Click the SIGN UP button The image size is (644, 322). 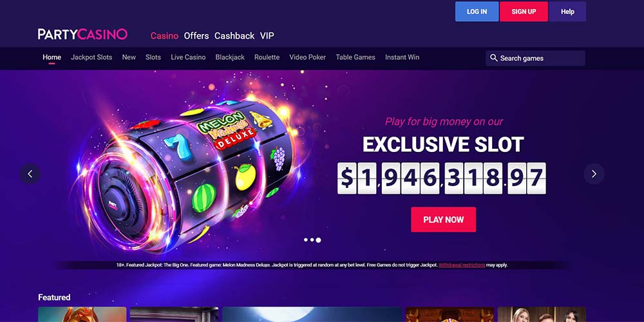pos(524,12)
